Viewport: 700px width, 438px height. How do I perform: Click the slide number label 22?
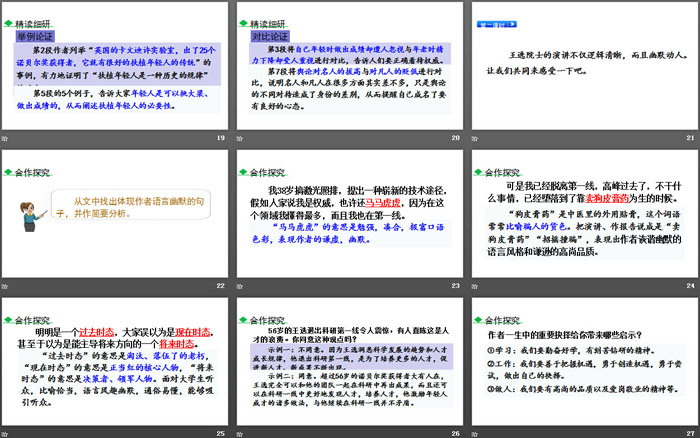click(x=221, y=286)
